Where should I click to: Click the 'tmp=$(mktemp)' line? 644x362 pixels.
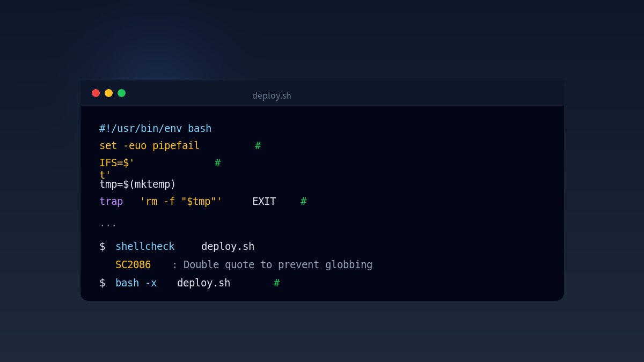coord(137,184)
